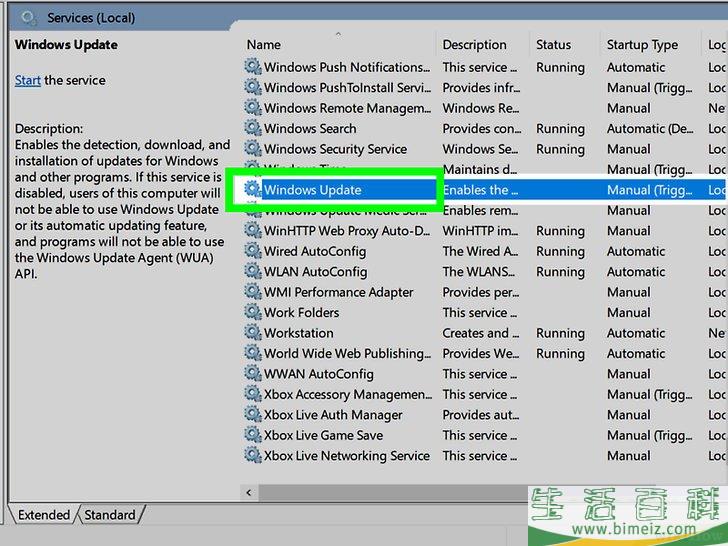The height and width of the screenshot is (546, 728).
Task: Select the Xbox Live Game Save row
Action: 485,435
